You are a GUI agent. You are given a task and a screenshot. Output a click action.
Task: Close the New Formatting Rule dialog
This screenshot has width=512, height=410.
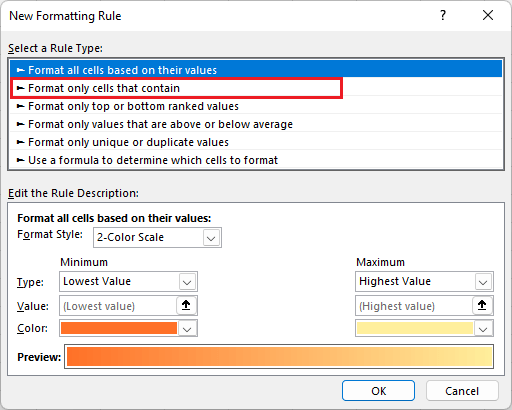point(488,15)
